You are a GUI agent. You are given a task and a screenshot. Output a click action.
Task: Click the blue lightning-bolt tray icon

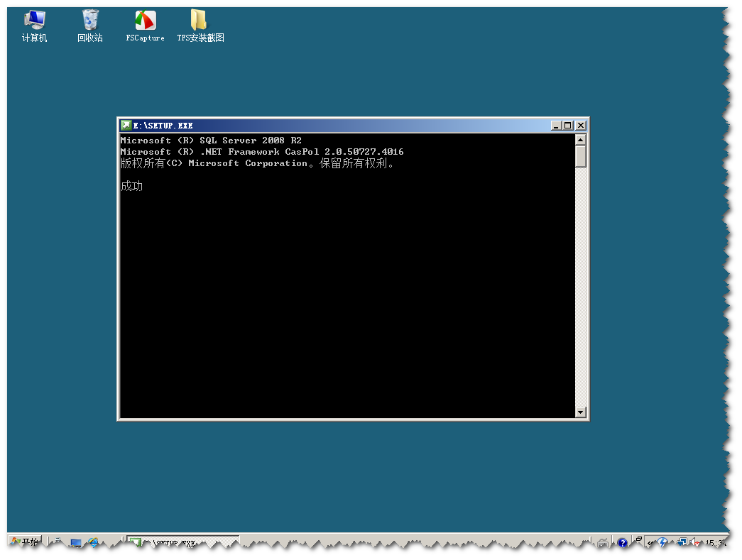[x=662, y=542]
